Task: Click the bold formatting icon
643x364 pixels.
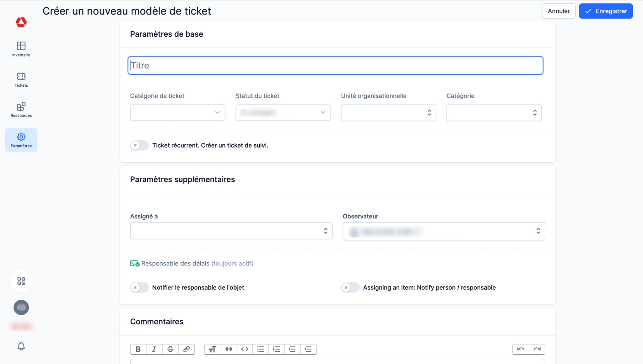Action: pos(138,349)
